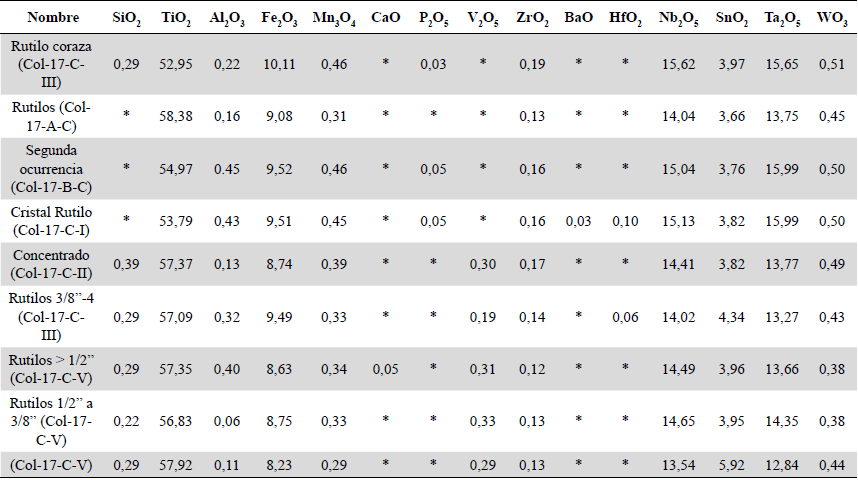Select the TiO2 column header

(176, 19)
